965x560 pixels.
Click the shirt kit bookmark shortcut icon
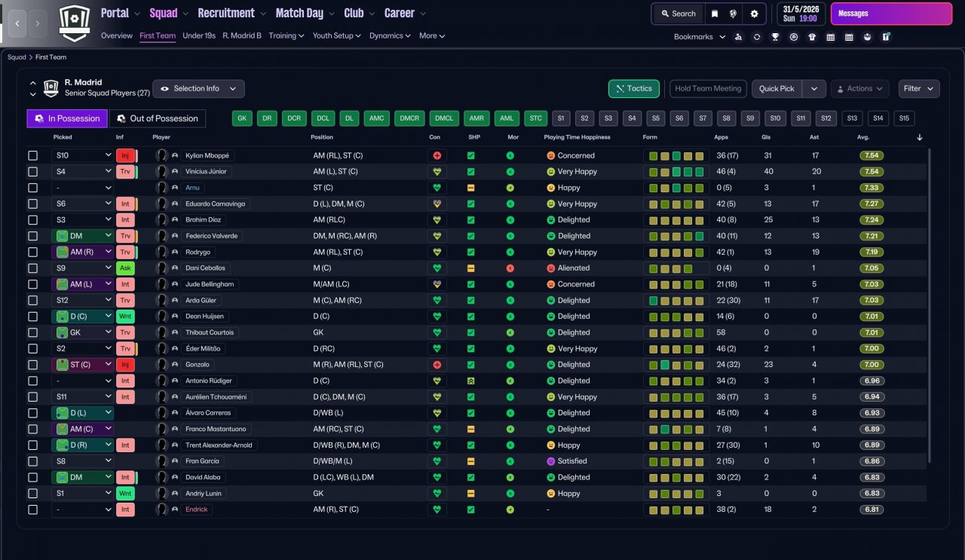pos(812,37)
